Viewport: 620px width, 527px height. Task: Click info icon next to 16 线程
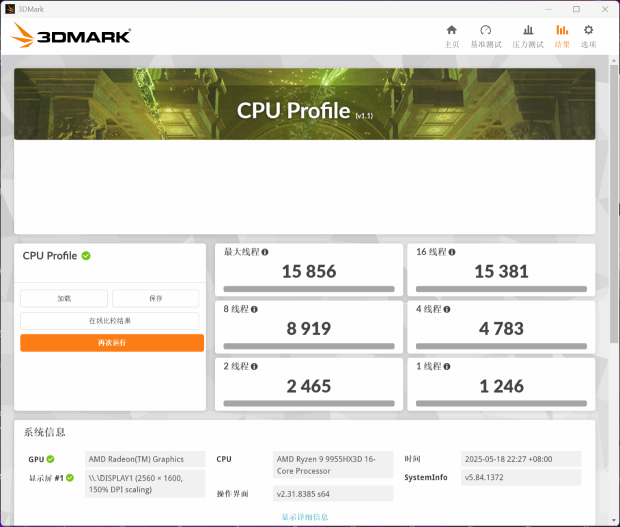tap(452, 252)
